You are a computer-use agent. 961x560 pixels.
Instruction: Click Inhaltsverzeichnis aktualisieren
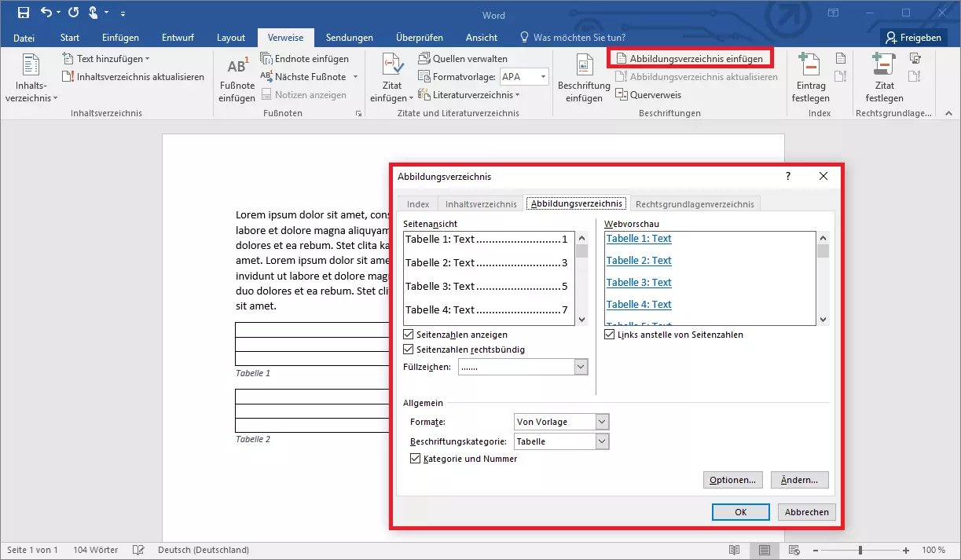[134, 77]
